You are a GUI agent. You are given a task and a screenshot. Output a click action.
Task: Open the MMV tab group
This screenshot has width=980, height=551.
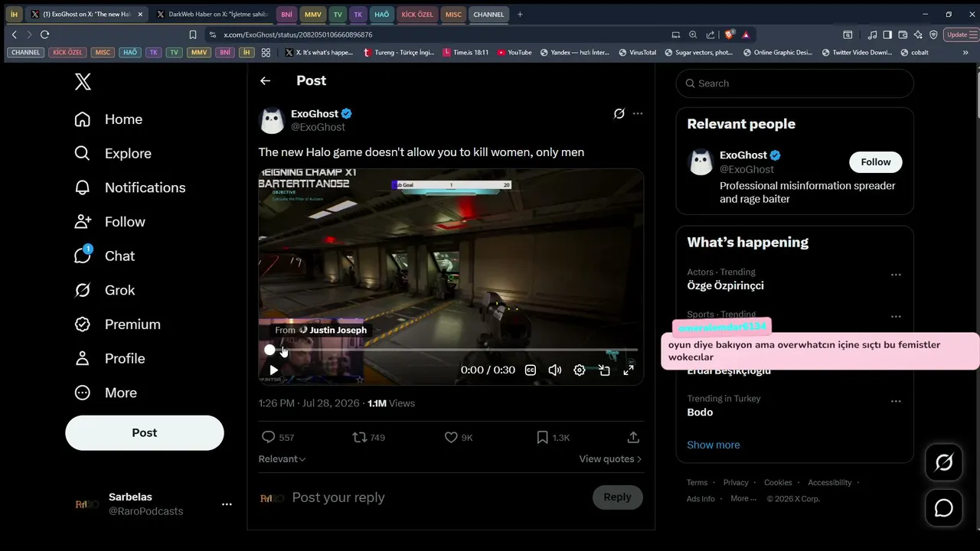[x=313, y=15]
